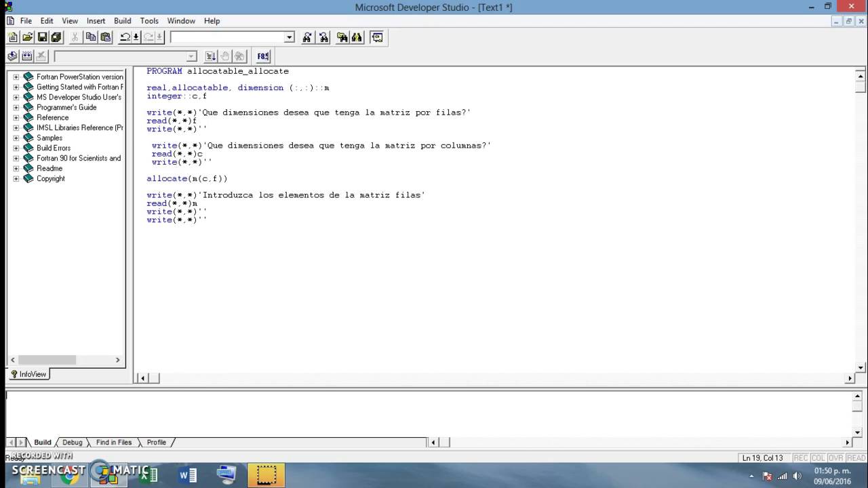868x488 pixels.
Task: Expand Fortran 90 for Scientists node
Action: [x=16, y=158]
